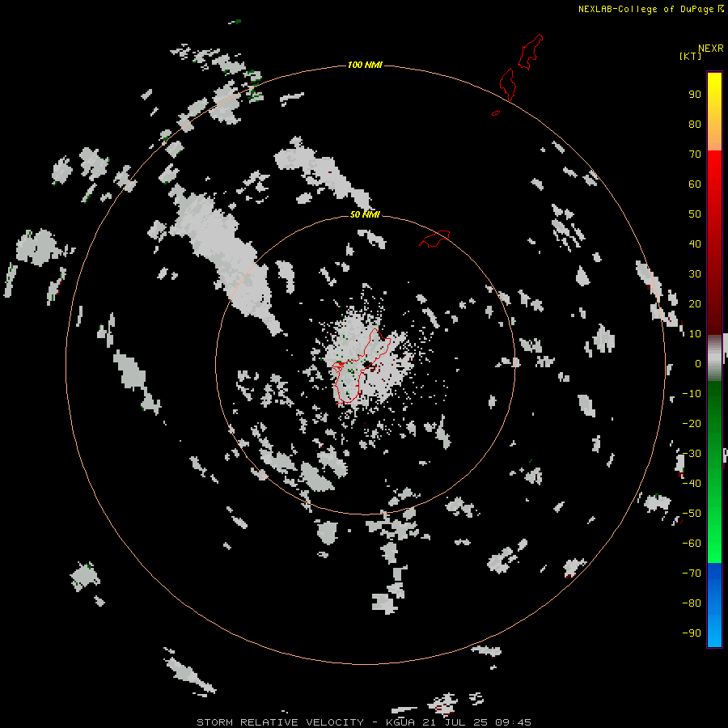Click the -50 value on the velocity scale
728x728 pixels.
point(692,514)
